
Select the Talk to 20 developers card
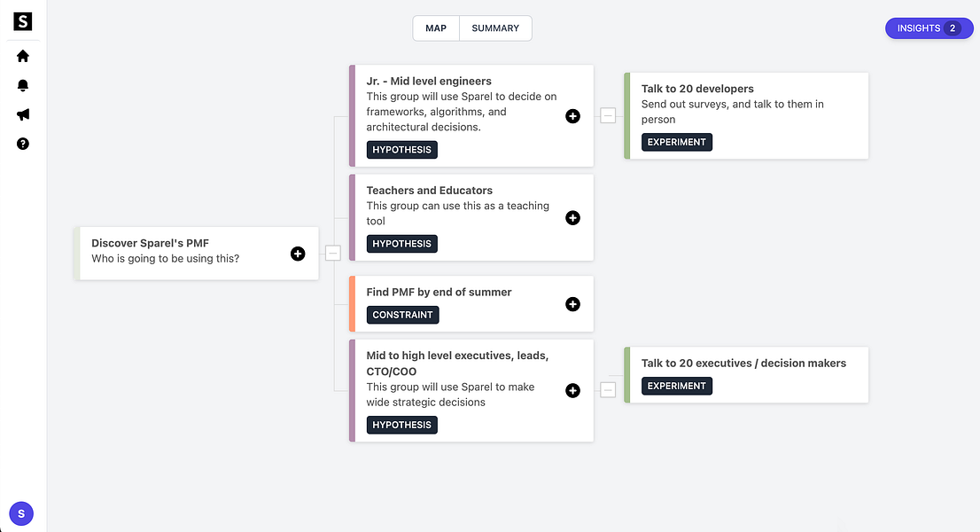click(746, 115)
